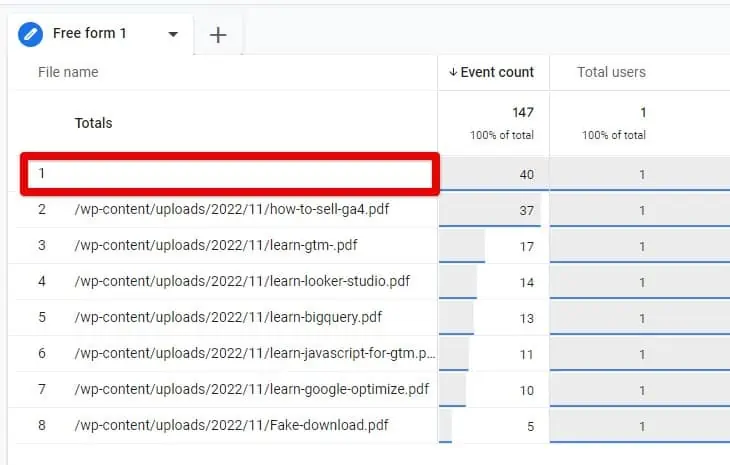The width and height of the screenshot is (730, 465).
Task: Click row number 1 with blank file name
Action: coord(230,174)
